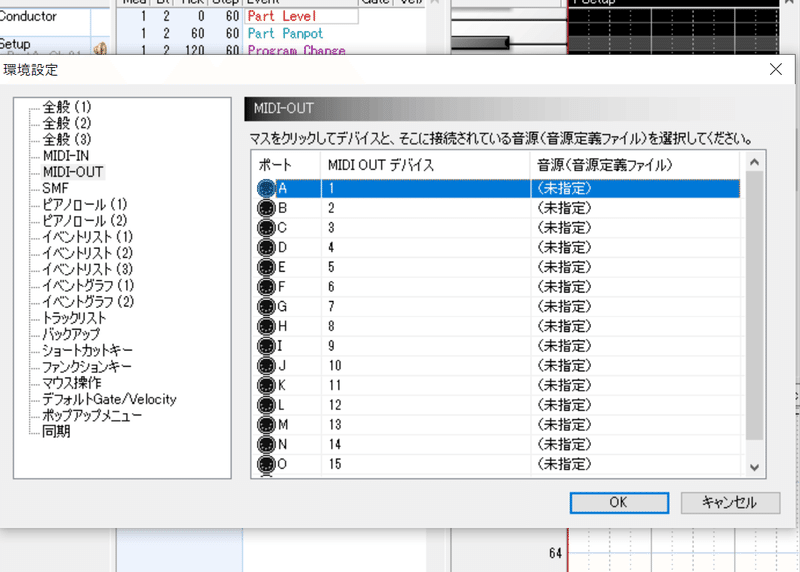The width and height of the screenshot is (800, 572).
Task: Click 音源(音源定義ファイル) column header
Action: pos(635,165)
